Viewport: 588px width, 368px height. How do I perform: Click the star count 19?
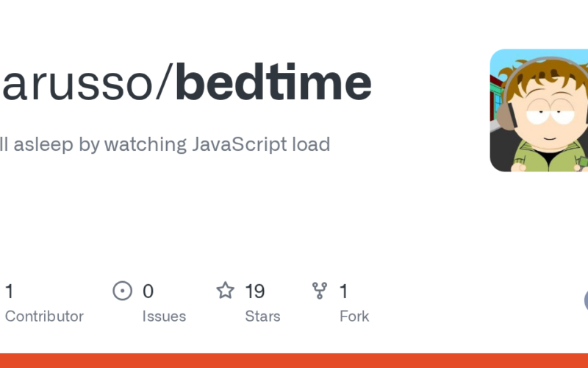pos(254,291)
